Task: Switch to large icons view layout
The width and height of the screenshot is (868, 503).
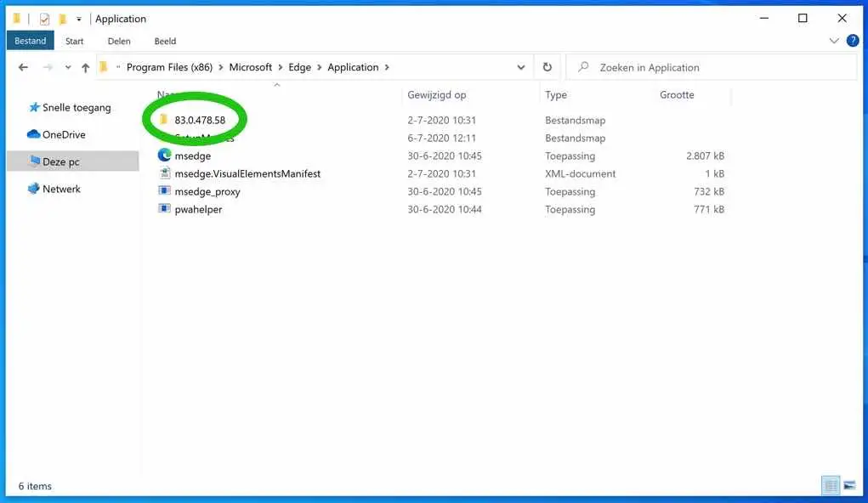Action: (x=850, y=486)
